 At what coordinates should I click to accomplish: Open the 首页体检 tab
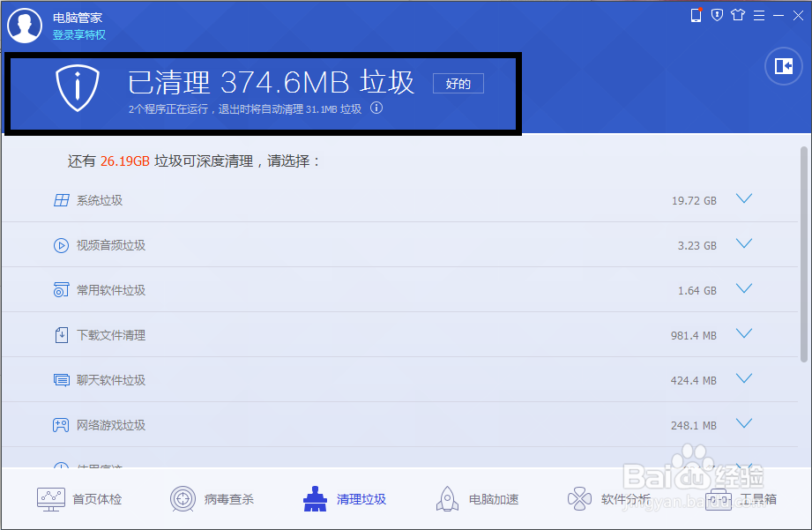[79, 499]
